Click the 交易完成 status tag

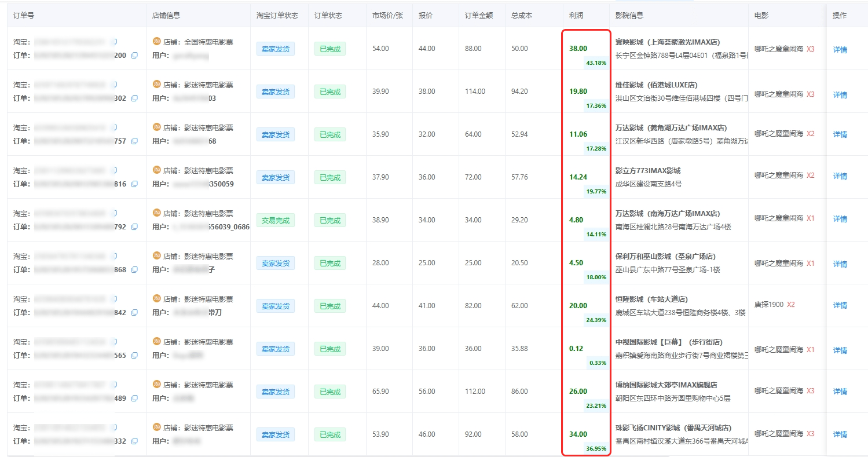pos(276,220)
